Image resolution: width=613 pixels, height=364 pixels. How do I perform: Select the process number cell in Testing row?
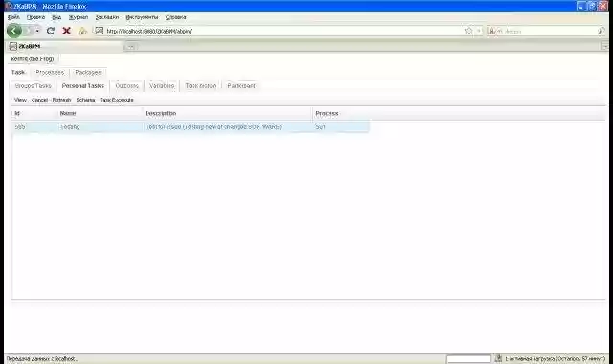[341, 127]
